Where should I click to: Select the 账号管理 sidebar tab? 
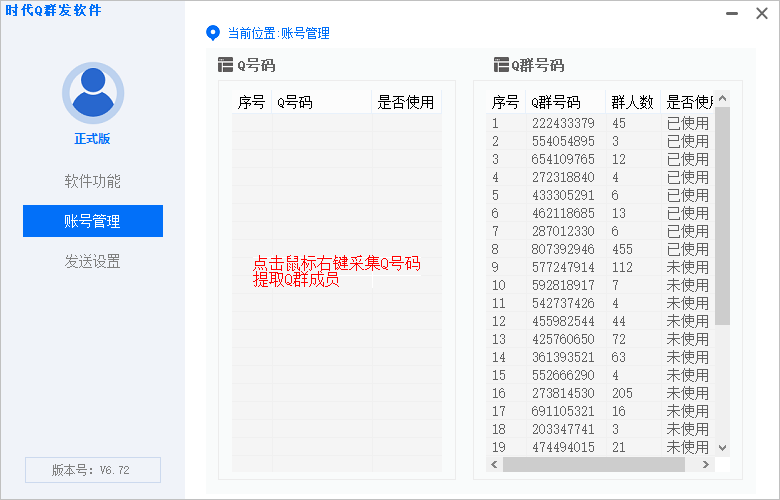(x=93, y=221)
